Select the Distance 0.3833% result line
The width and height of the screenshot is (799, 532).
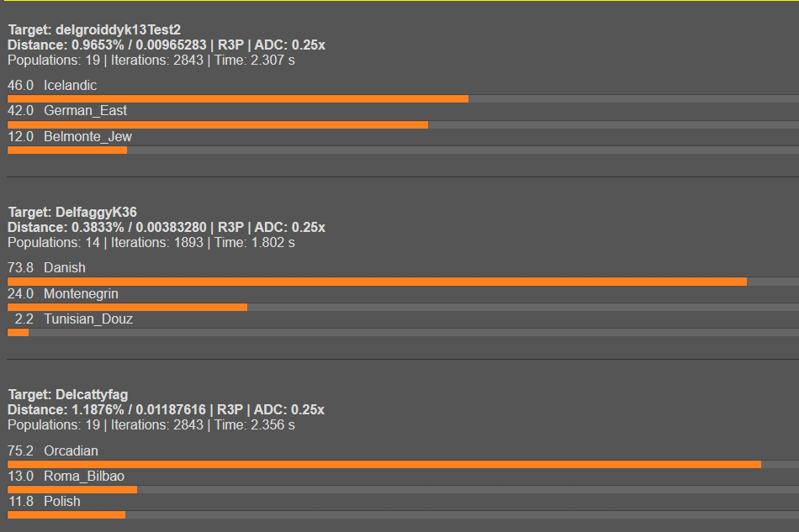point(167,228)
